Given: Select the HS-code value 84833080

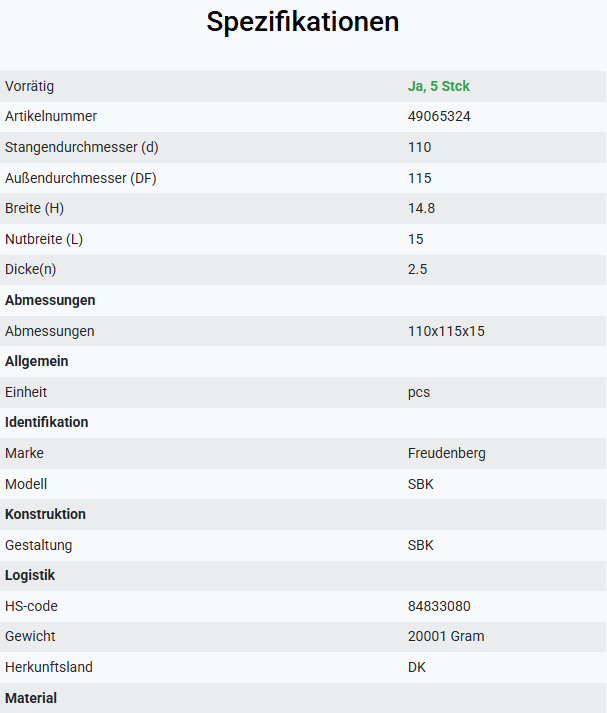Looking at the screenshot, I should click(x=439, y=606).
